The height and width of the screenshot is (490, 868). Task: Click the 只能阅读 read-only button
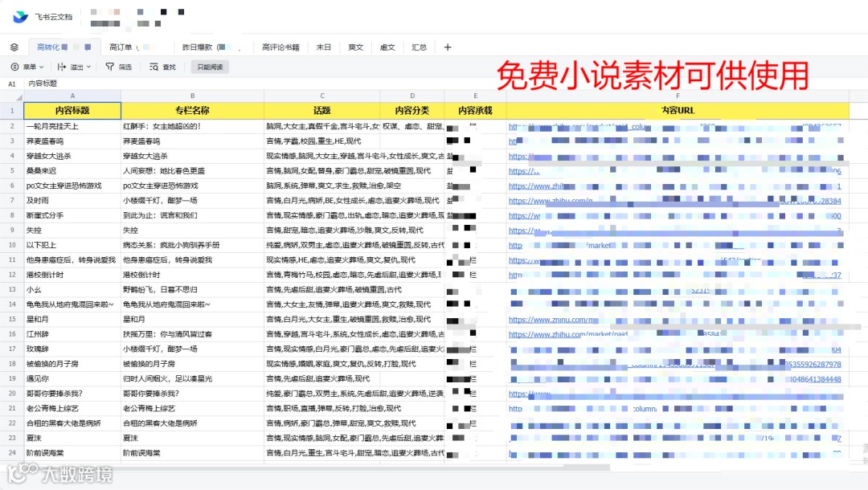[210, 67]
